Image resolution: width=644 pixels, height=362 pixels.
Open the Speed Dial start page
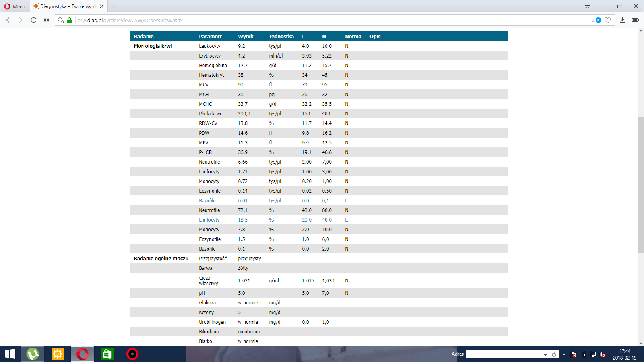(46, 20)
